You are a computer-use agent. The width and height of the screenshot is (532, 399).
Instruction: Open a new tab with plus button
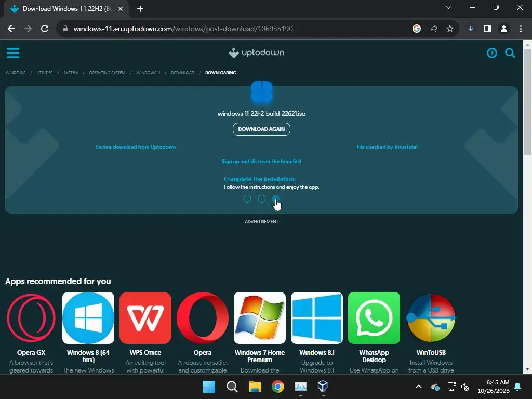[140, 9]
